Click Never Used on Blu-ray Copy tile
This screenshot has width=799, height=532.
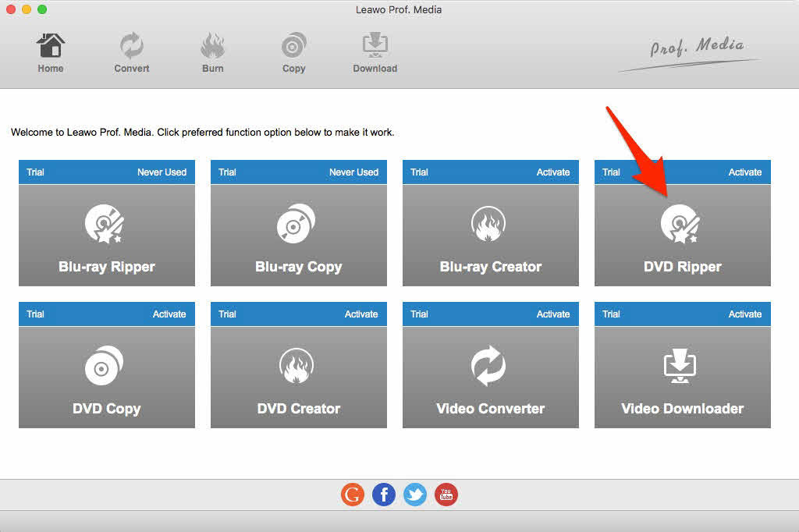coord(353,172)
